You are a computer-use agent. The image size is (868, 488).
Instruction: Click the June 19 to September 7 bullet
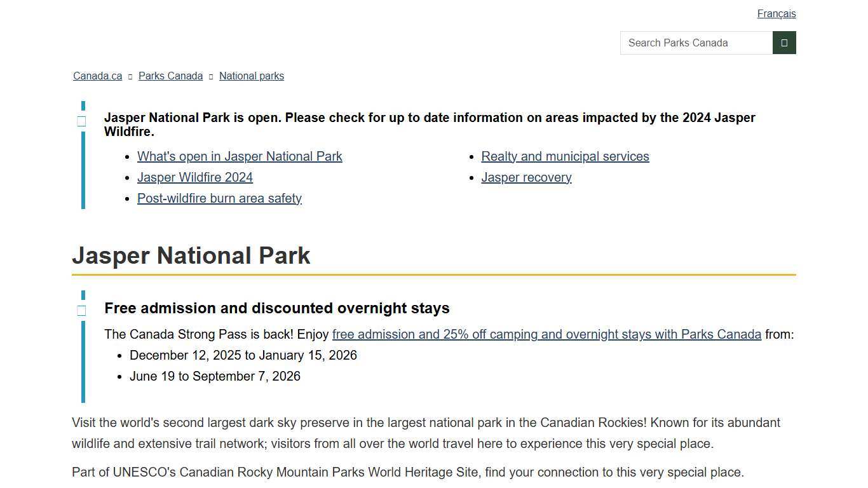click(215, 376)
